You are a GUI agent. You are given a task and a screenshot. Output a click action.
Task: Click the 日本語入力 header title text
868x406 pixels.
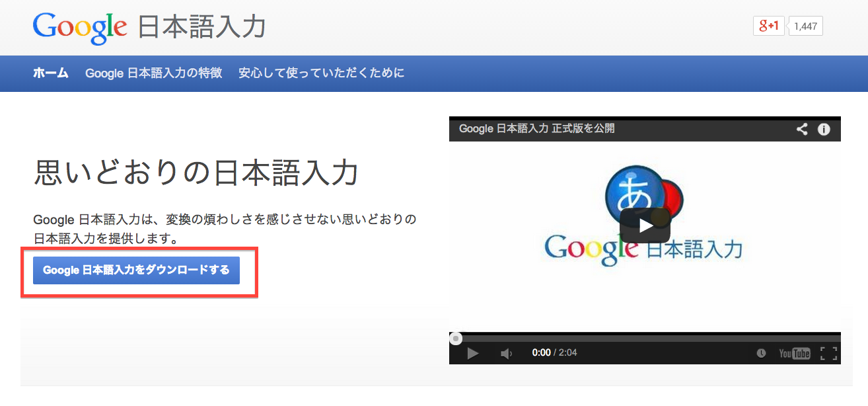(201, 28)
